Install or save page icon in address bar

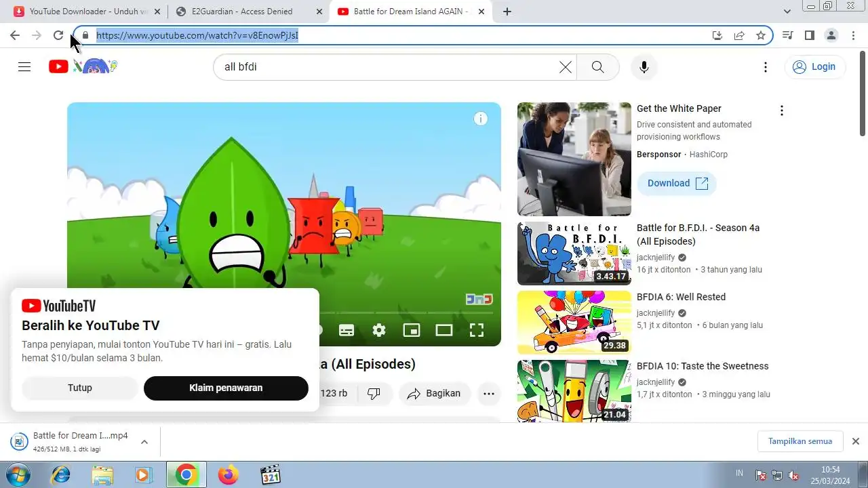tap(717, 35)
